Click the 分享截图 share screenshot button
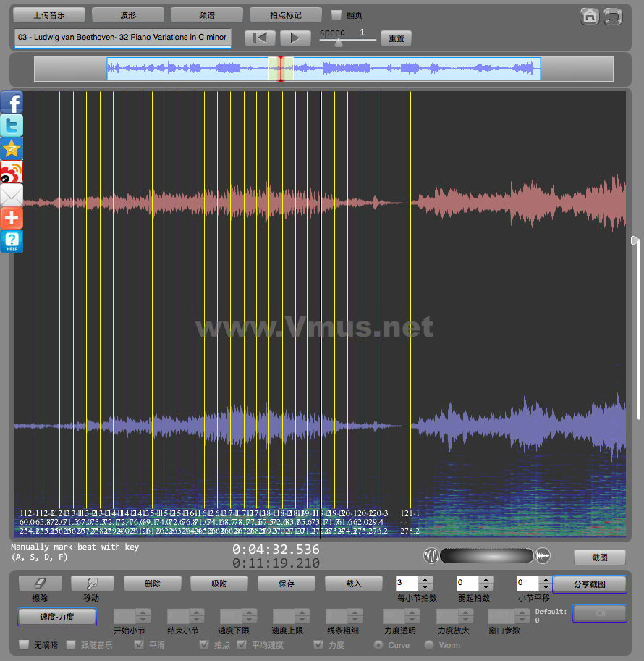 [x=590, y=584]
